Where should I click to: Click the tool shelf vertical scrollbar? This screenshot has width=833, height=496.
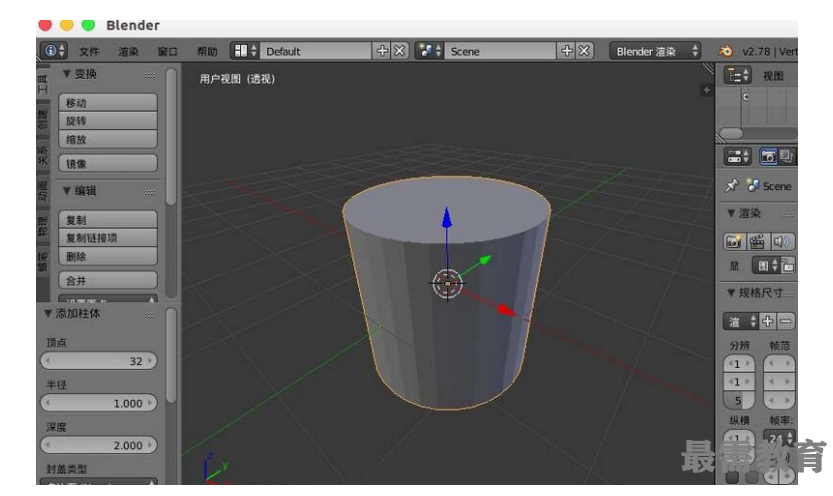click(171, 136)
